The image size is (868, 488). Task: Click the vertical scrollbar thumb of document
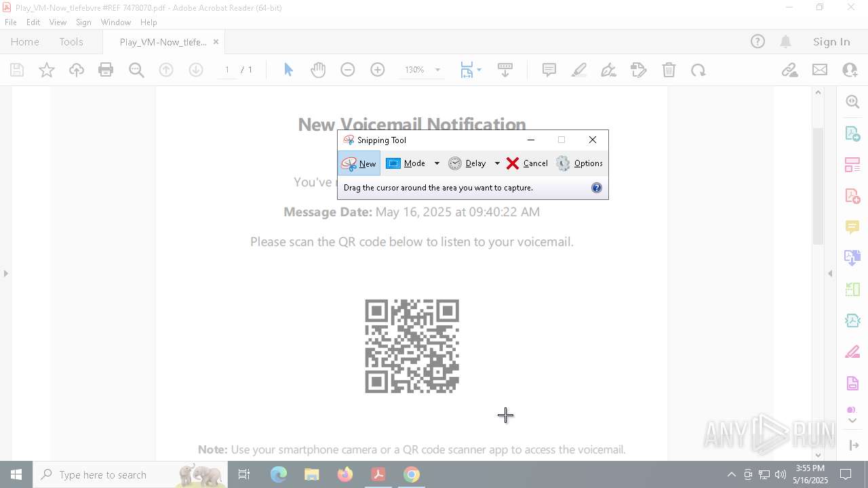point(818,185)
